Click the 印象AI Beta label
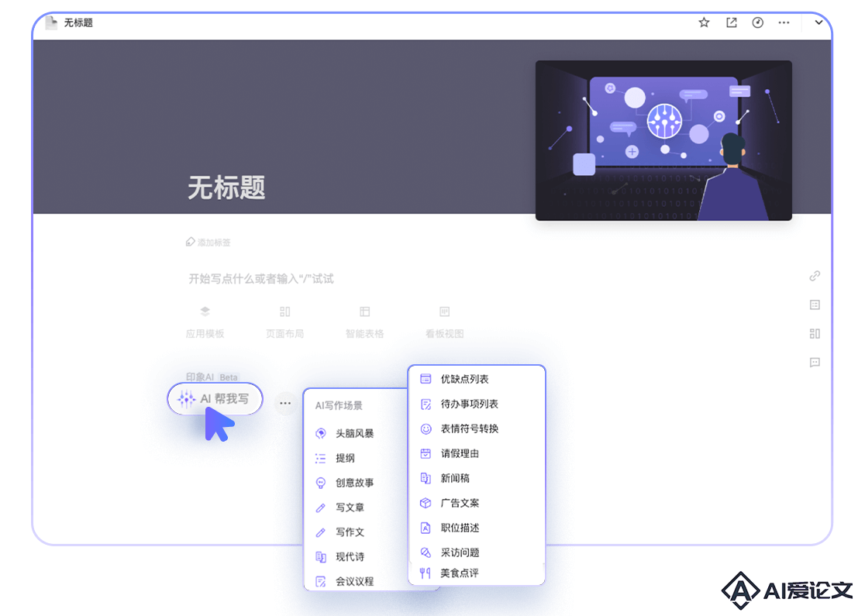865x616 pixels. (x=212, y=377)
